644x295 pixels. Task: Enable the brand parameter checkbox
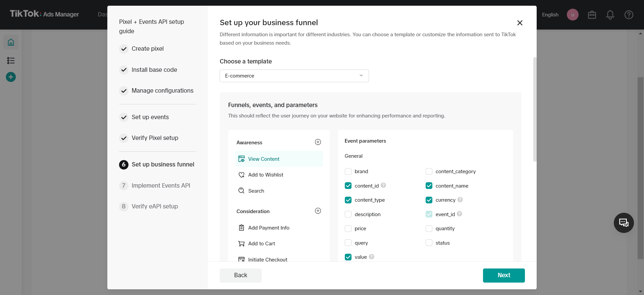[348, 171]
